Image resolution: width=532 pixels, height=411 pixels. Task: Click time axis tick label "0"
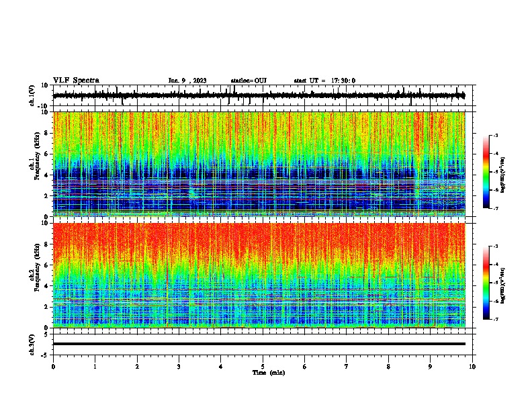tap(53, 367)
